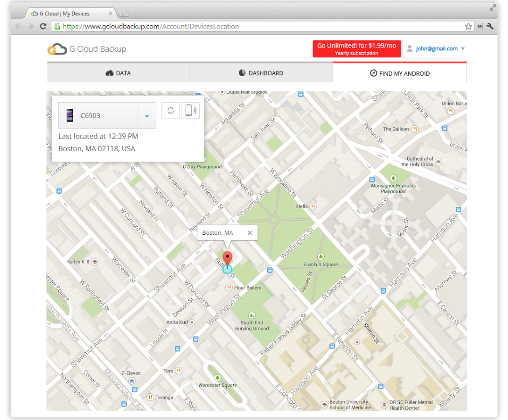Click Cathedral of the Holy Cross icon
The height and width of the screenshot is (420, 508).
pos(438,161)
